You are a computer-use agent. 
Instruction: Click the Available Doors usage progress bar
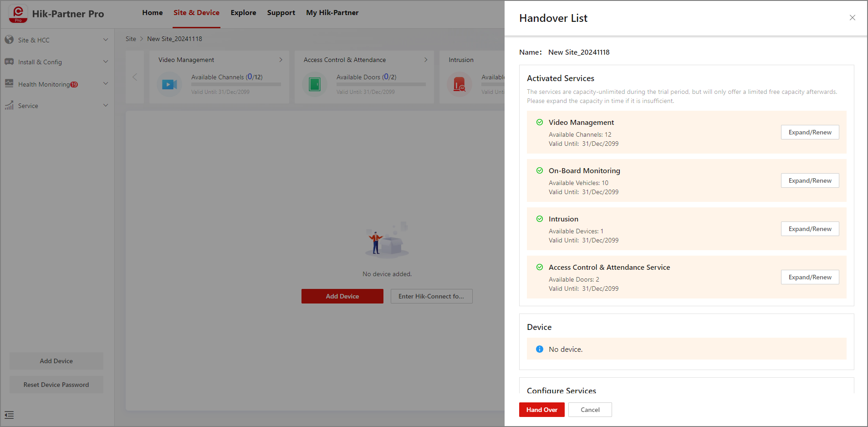point(381,84)
